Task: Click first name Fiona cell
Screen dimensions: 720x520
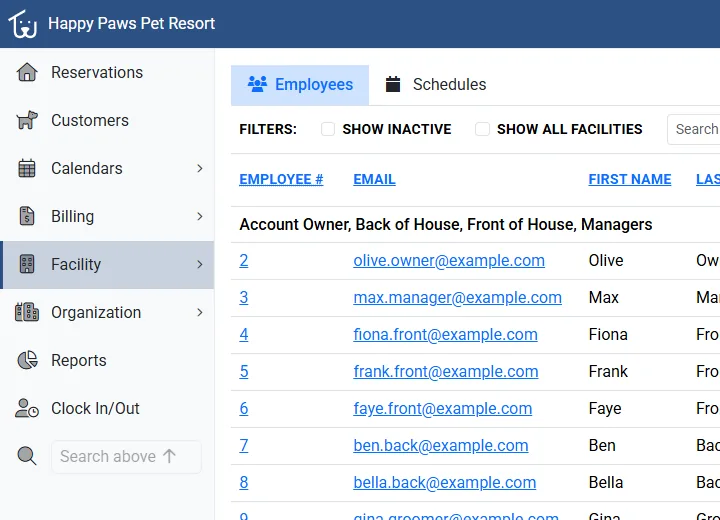Action: click(608, 334)
